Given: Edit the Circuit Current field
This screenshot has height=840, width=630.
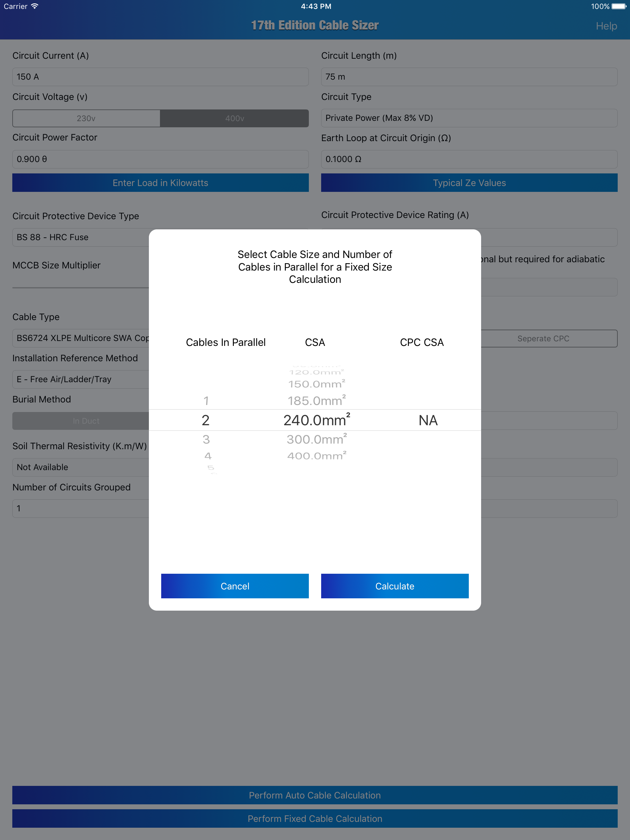Looking at the screenshot, I should 160,76.
